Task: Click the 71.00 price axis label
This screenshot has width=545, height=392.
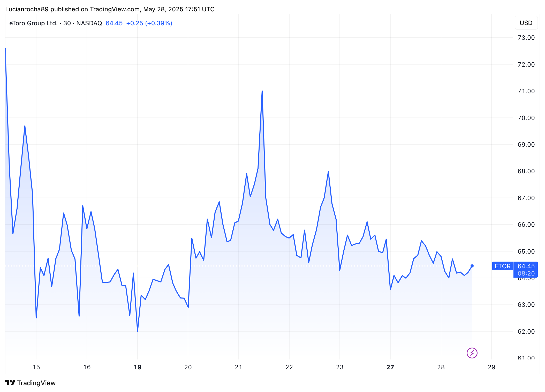Action: [526, 91]
